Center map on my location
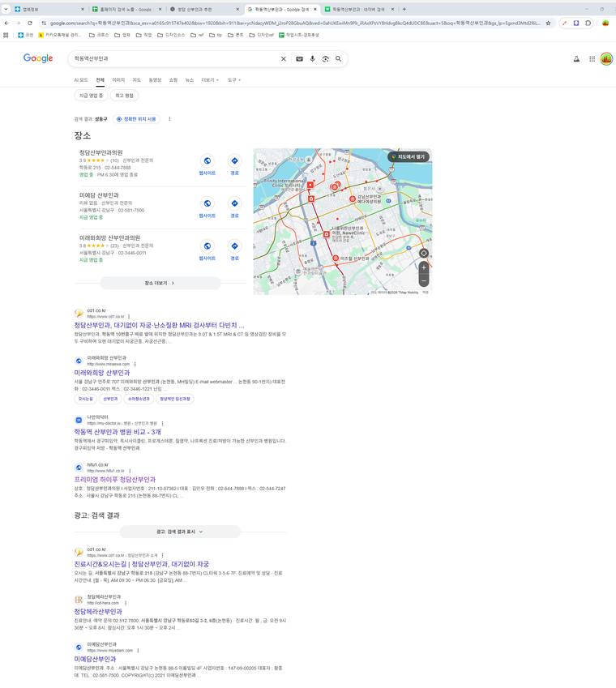The width and height of the screenshot is (616, 688). (x=423, y=253)
